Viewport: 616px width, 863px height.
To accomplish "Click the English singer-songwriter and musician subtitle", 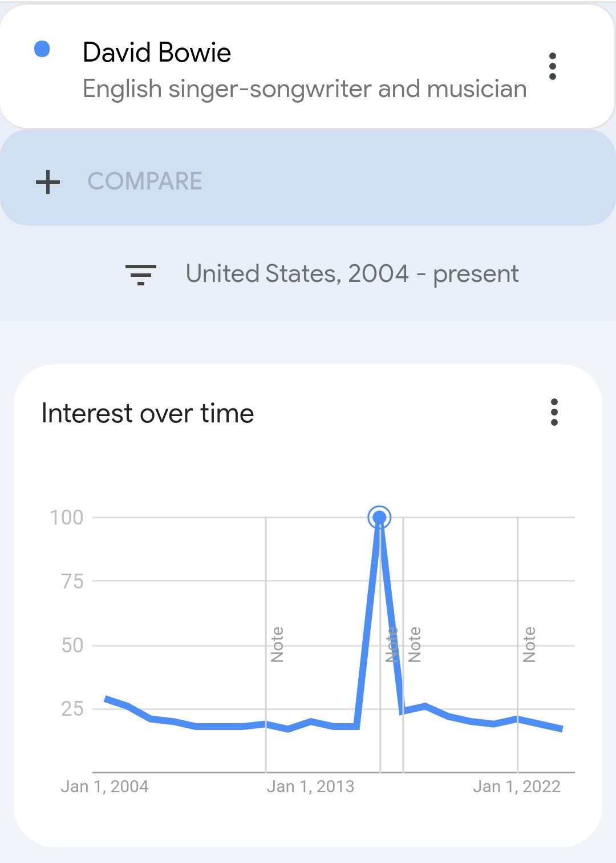I will coord(305,89).
